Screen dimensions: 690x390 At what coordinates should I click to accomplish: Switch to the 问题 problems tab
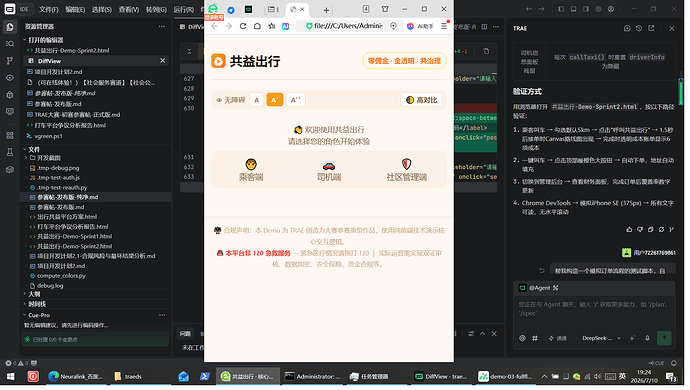coord(185,334)
